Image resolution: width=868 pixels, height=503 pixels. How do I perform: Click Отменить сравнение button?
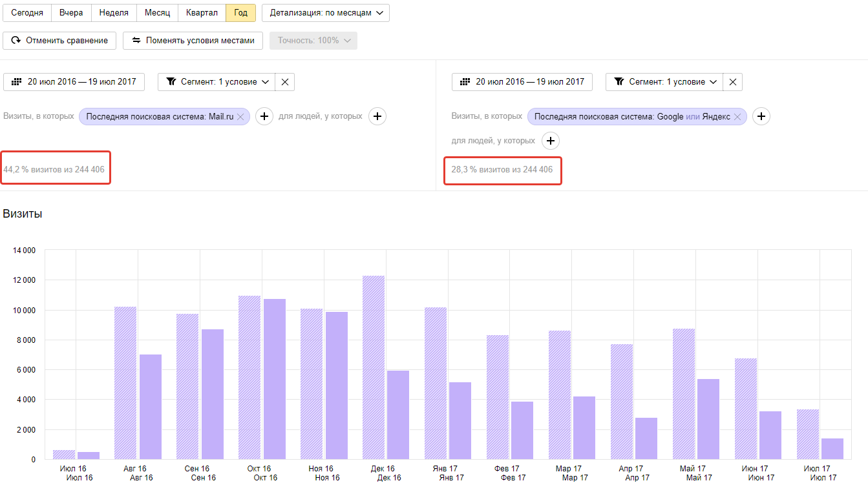tap(59, 41)
